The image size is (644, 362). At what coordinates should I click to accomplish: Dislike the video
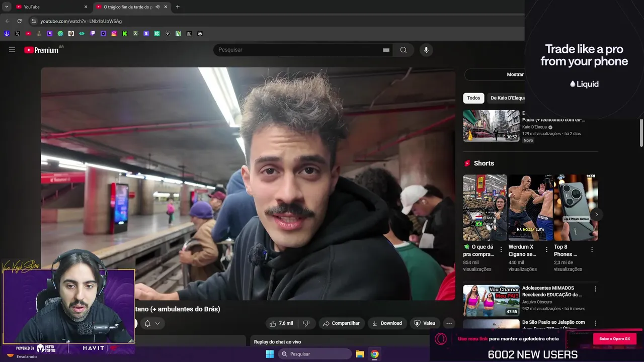[306, 323]
